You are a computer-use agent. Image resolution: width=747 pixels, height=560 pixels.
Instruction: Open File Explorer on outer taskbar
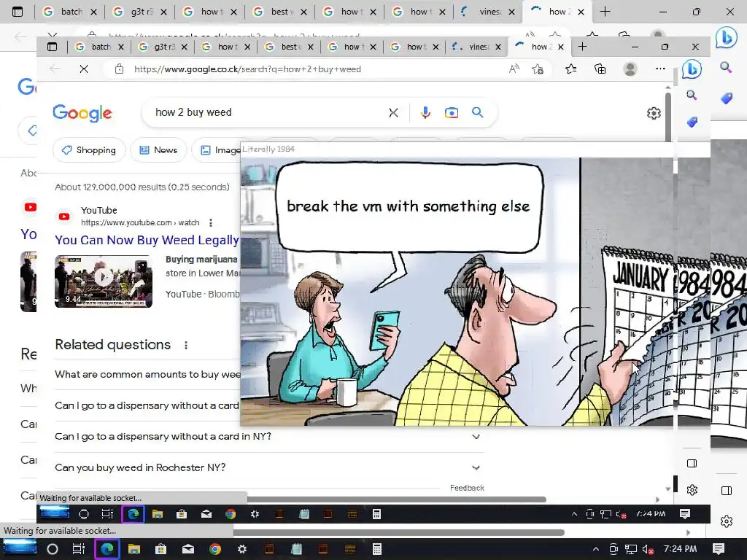point(134,549)
